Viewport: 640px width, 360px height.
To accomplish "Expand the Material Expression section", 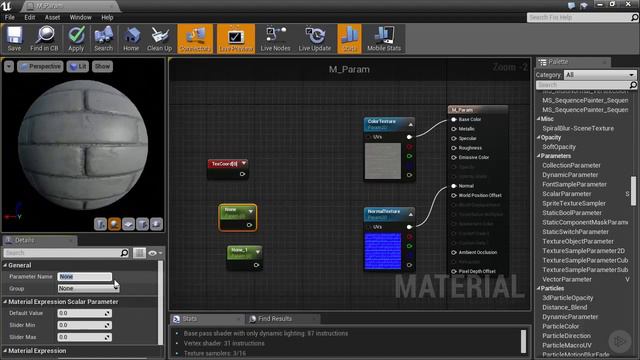I will click(5, 351).
